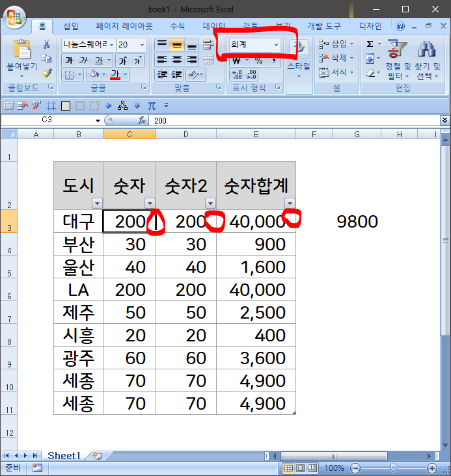Click the Copy icon
451x476 pixels.
46,59
